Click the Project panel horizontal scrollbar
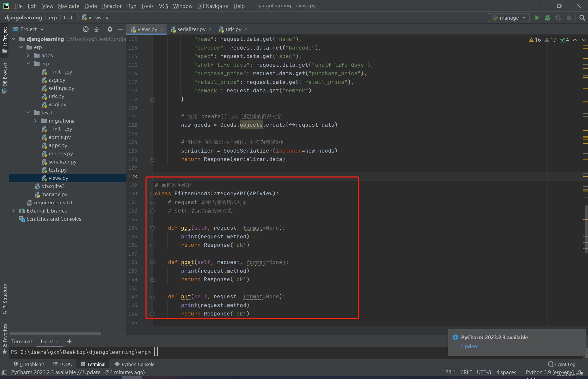The height and width of the screenshot is (379, 588). tap(55, 333)
